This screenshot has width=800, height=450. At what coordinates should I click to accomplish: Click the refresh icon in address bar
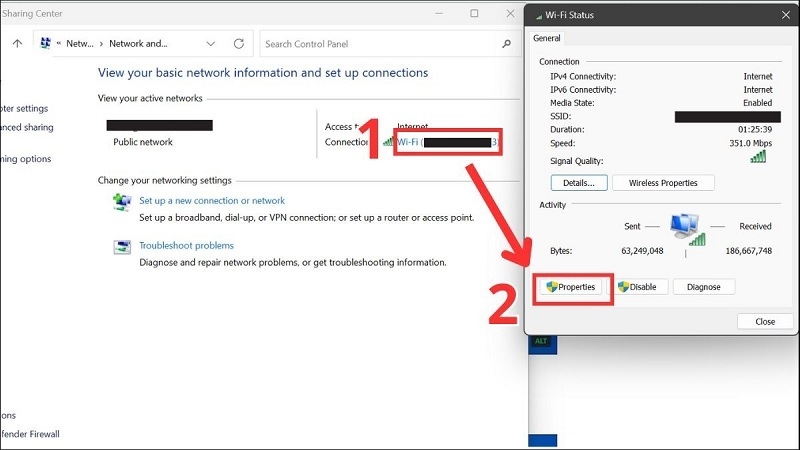tap(239, 44)
